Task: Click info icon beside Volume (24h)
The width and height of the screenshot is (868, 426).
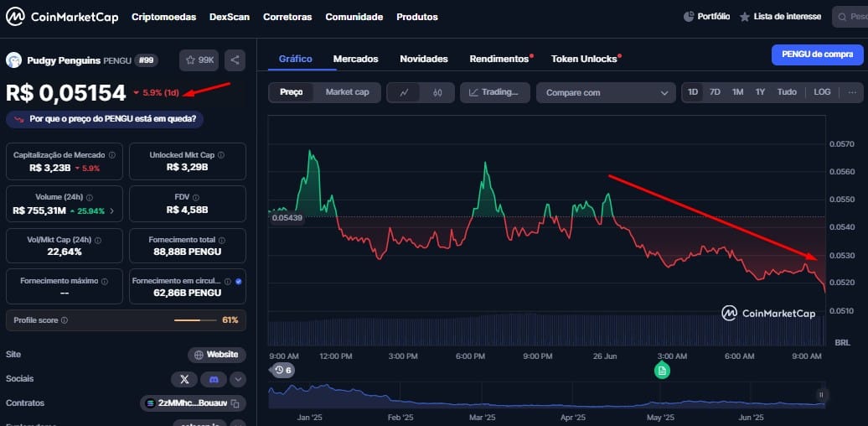Action: coord(90,197)
